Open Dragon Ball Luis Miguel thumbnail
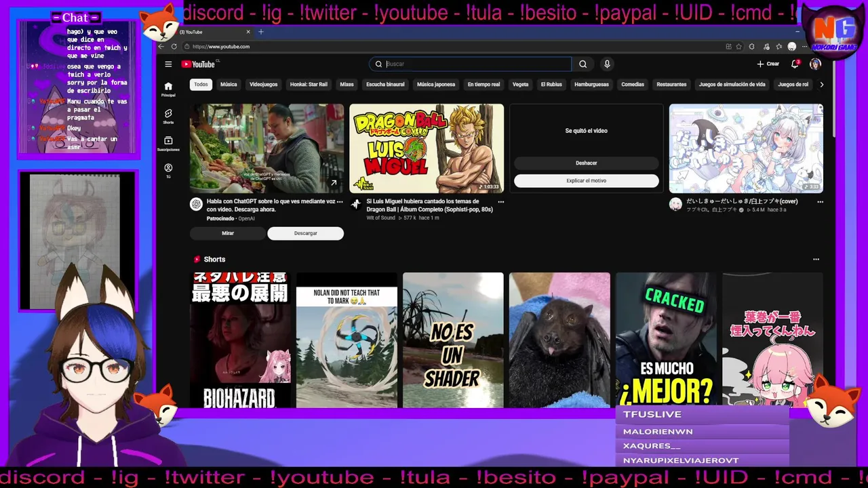Image resolution: width=868 pixels, height=488 pixels. click(x=427, y=148)
